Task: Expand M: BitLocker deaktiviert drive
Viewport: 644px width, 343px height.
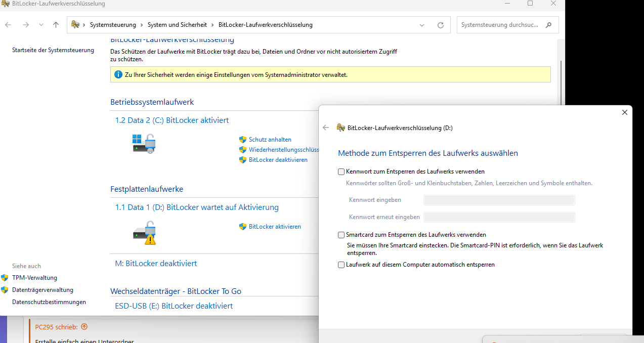Action: 156,264
